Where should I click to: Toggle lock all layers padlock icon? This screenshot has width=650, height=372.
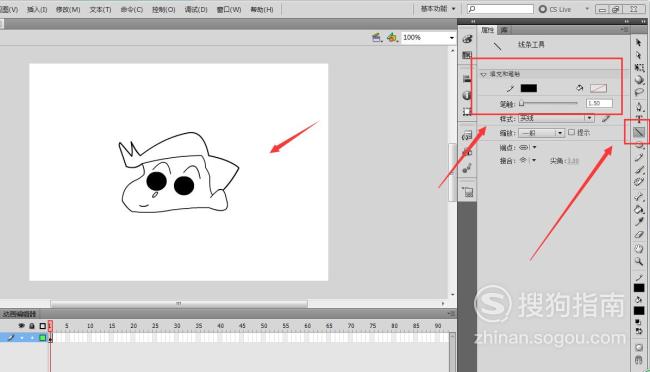tap(32, 326)
